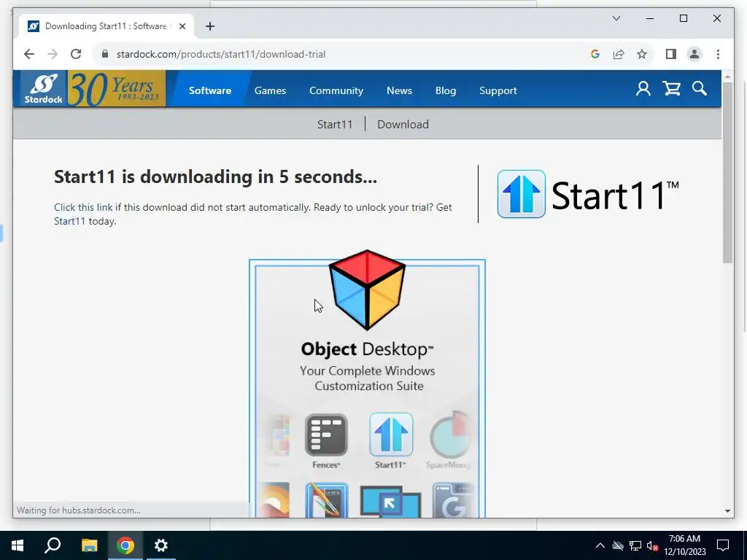The image size is (747, 560).
Task: Click the Start11 logo icon beside title
Action: click(521, 194)
